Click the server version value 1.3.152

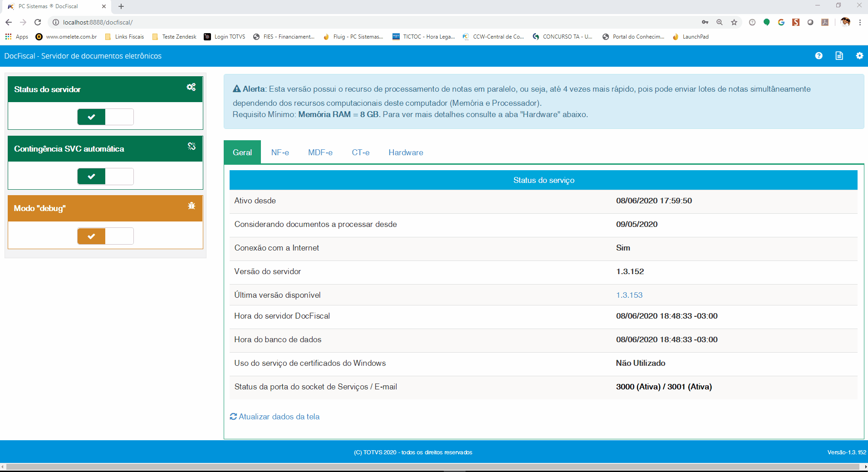coord(630,271)
